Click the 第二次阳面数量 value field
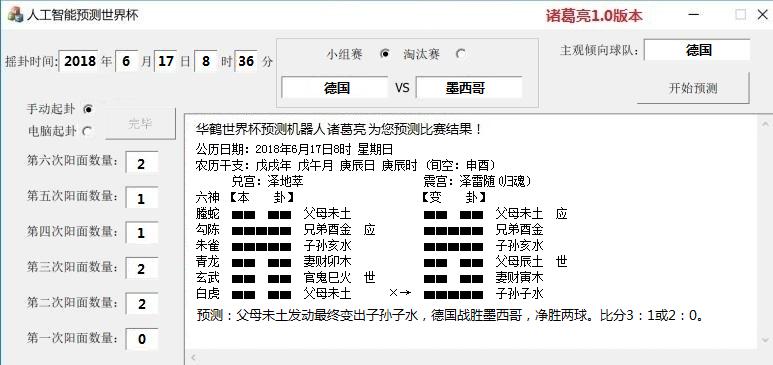The width and height of the screenshot is (773, 365). [x=142, y=304]
